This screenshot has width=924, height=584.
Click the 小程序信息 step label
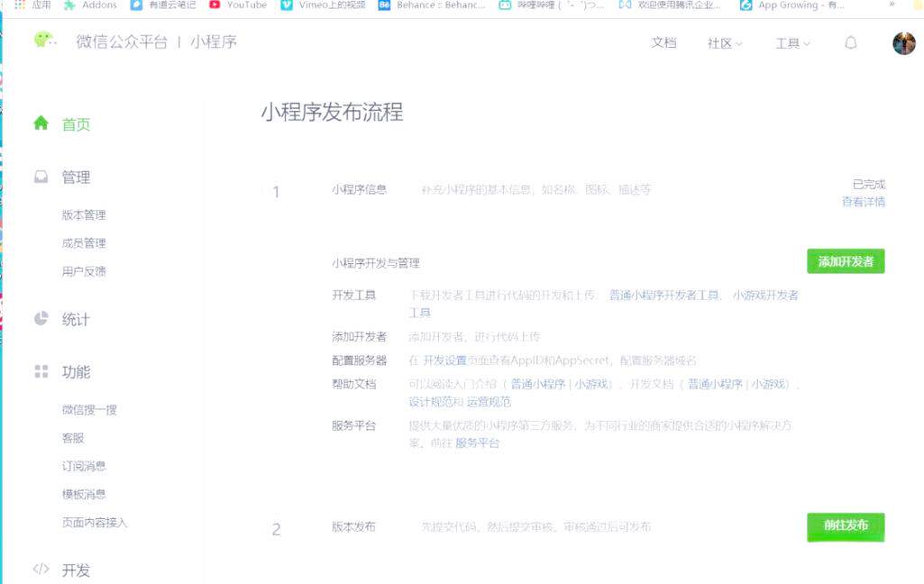359,189
